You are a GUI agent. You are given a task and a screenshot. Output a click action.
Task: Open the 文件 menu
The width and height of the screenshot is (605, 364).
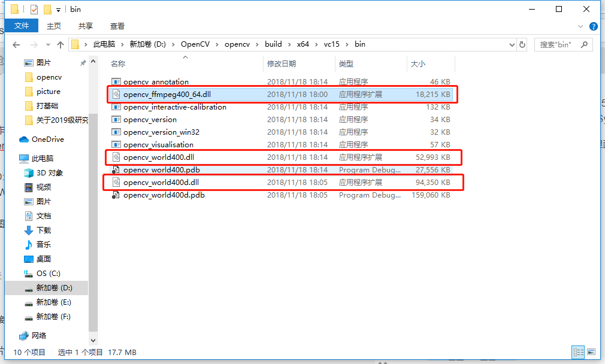[22, 26]
